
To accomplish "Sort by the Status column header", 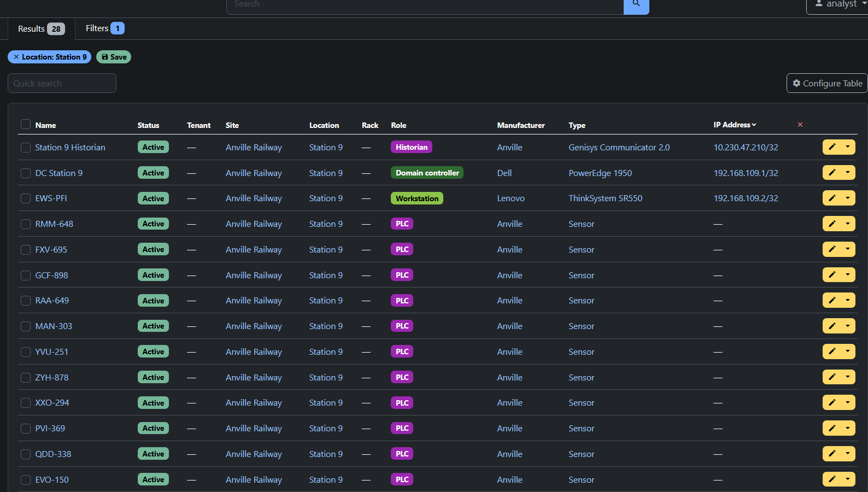I will click(148, 125).
